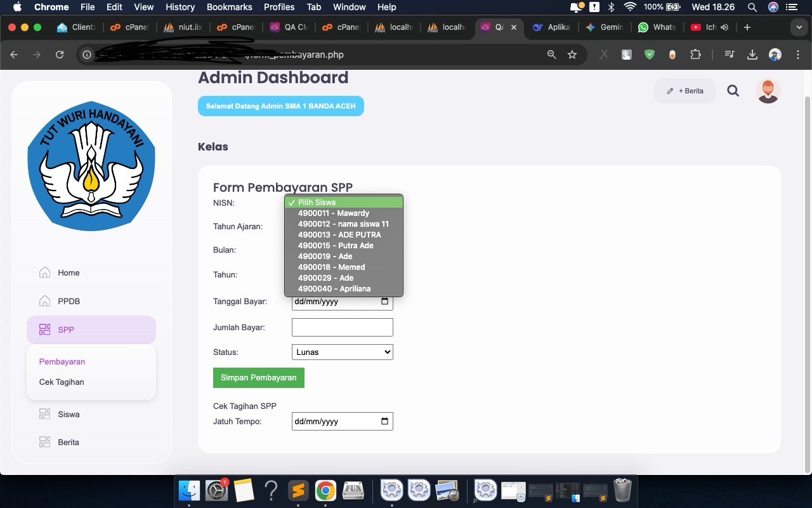Expand the SPP sidebar menu
This screenshot has height=508, width=812.
coord(91,330)
